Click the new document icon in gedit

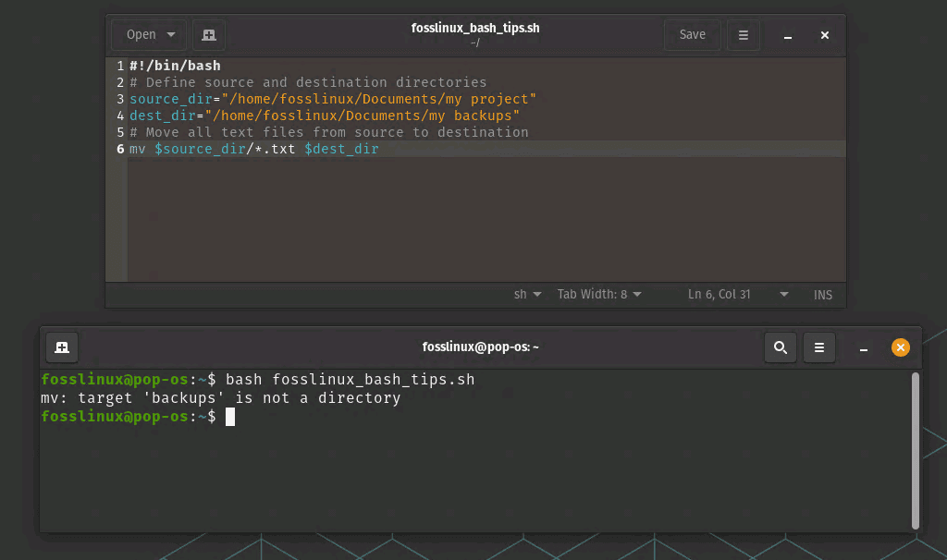(x=209, y=35)
